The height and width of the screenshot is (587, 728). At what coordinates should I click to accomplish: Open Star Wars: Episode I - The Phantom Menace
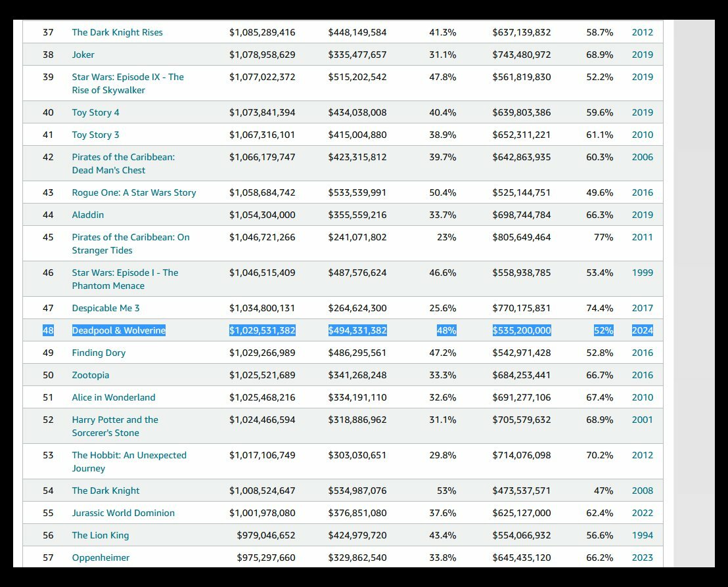pyautogui.click(x=125, y=279)
